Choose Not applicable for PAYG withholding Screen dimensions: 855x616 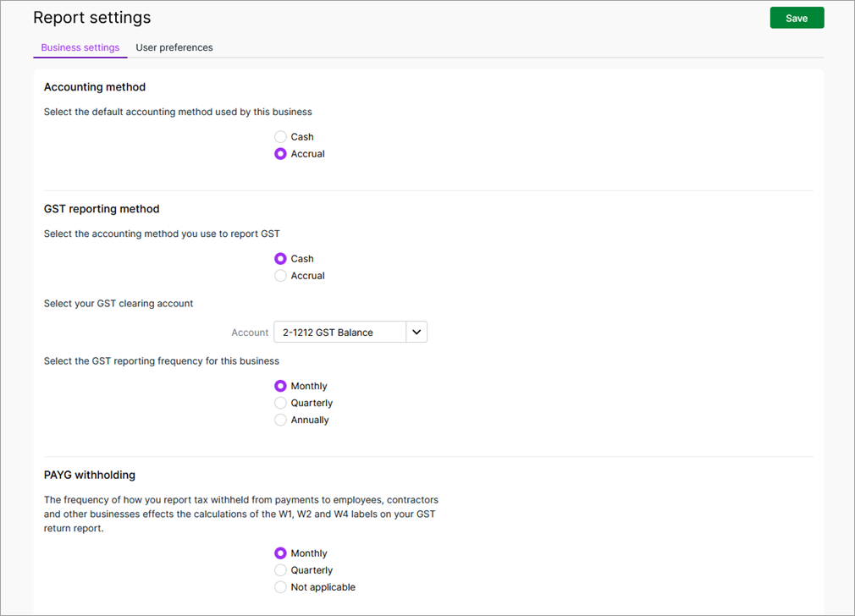point(280,587)
